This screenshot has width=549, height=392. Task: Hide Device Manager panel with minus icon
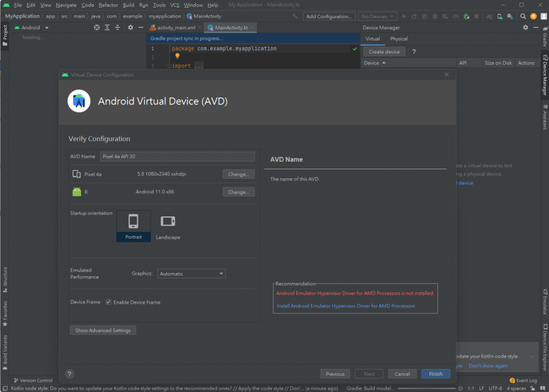tap(536, 27)
